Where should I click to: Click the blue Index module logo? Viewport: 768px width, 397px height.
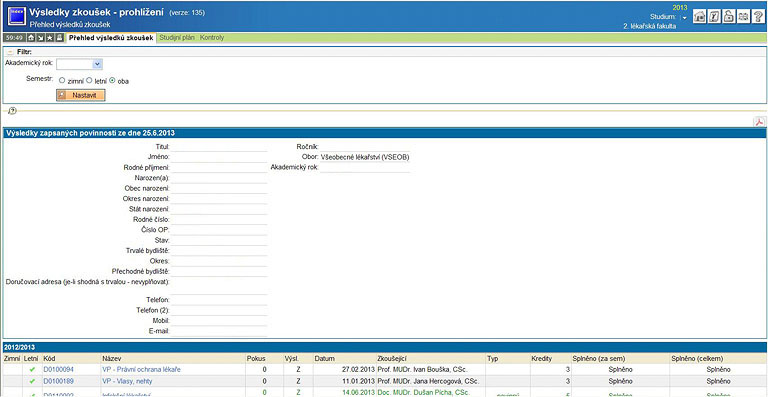coord(16,16)
